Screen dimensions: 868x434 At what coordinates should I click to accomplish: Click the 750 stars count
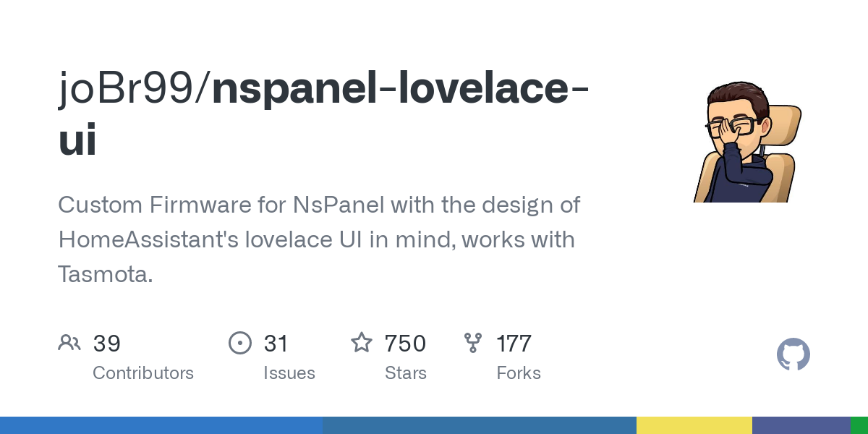coord(405,343)
